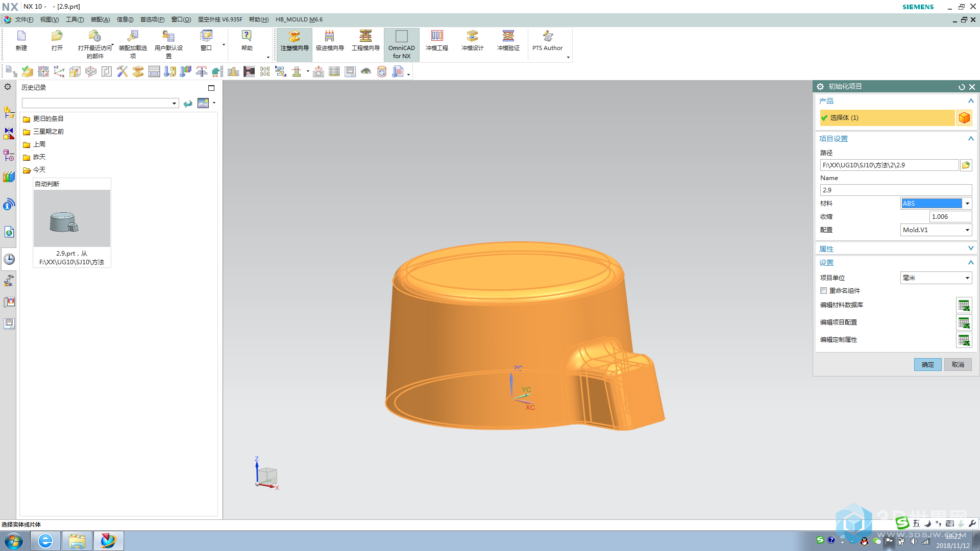The width and height of the screenshot is (980, 551).
Task: Open the Reuse Library books sidebar icon
Action: pos(9,177)
